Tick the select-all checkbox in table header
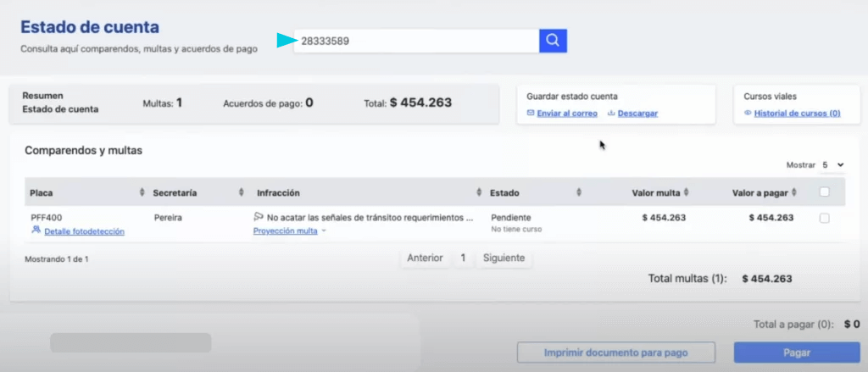The height and width of the screenshot is (372, 868). 824,192
